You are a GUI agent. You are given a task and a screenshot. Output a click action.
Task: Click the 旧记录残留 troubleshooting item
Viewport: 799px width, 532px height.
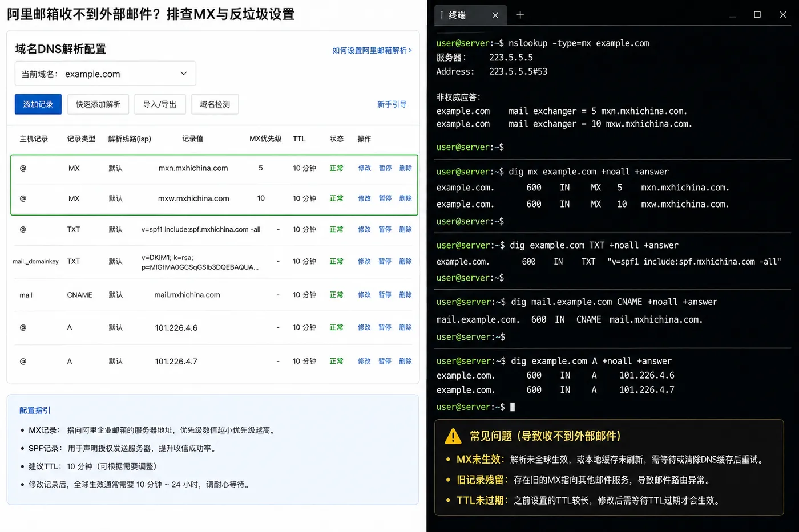point(578,480)
